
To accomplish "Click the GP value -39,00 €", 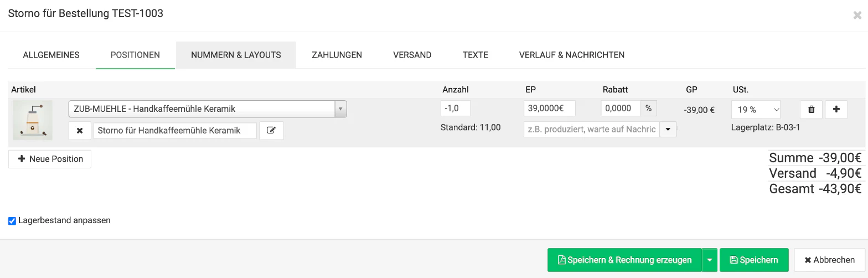I will 699,110.
